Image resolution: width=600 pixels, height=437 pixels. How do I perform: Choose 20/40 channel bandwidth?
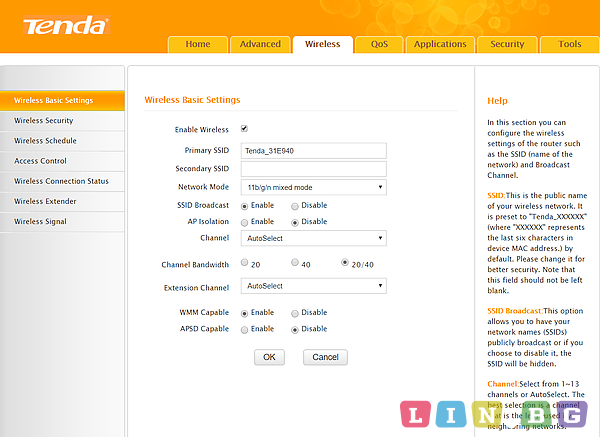(x=345, y=263)
